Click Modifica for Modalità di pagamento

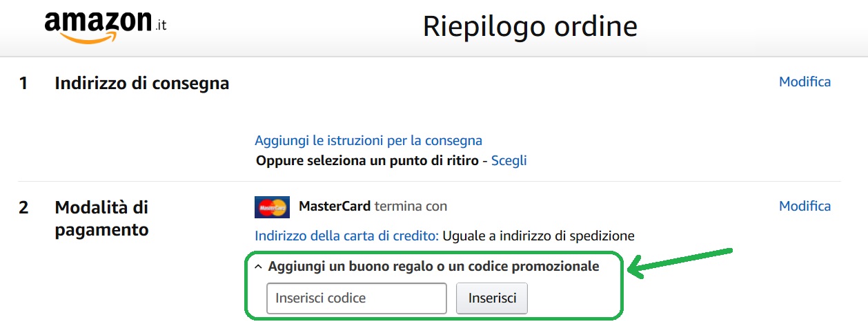point(805,206)
